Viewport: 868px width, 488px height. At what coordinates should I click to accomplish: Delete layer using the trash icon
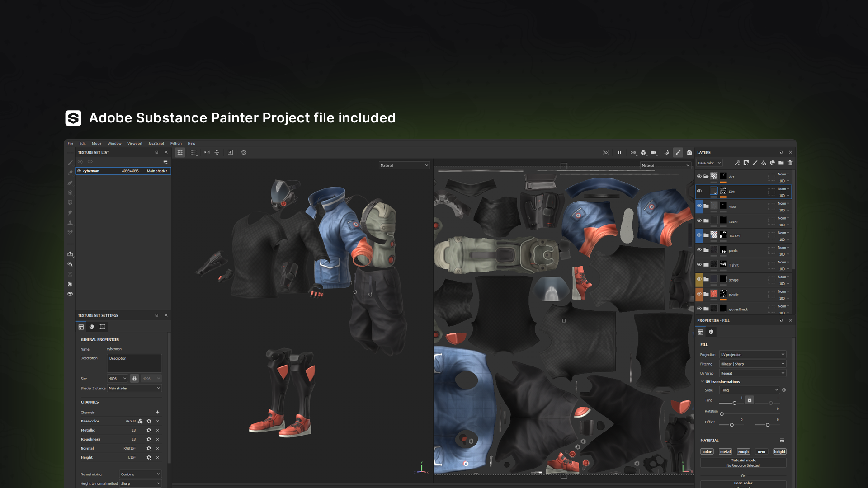pyautogui.click(x=790, y=163)
